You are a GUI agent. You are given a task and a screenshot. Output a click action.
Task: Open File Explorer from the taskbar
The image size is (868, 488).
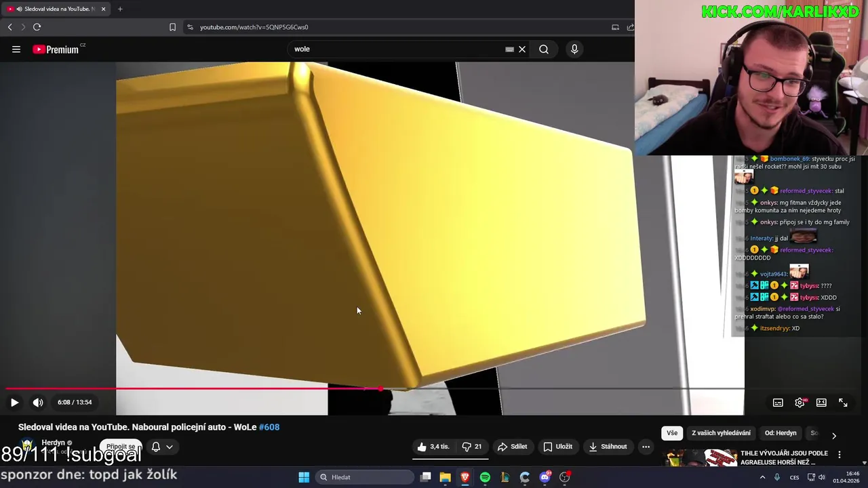click(x=445, y=477)
